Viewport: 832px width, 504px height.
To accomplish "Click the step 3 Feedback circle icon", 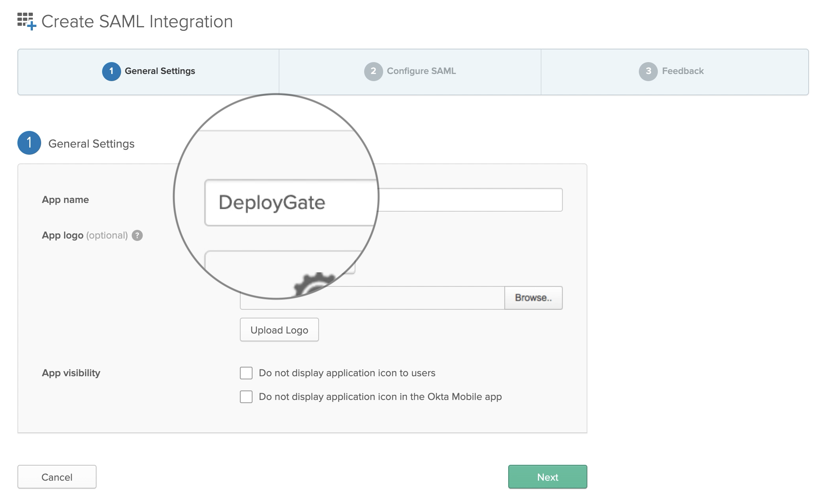I will click(x=648, y=71).
